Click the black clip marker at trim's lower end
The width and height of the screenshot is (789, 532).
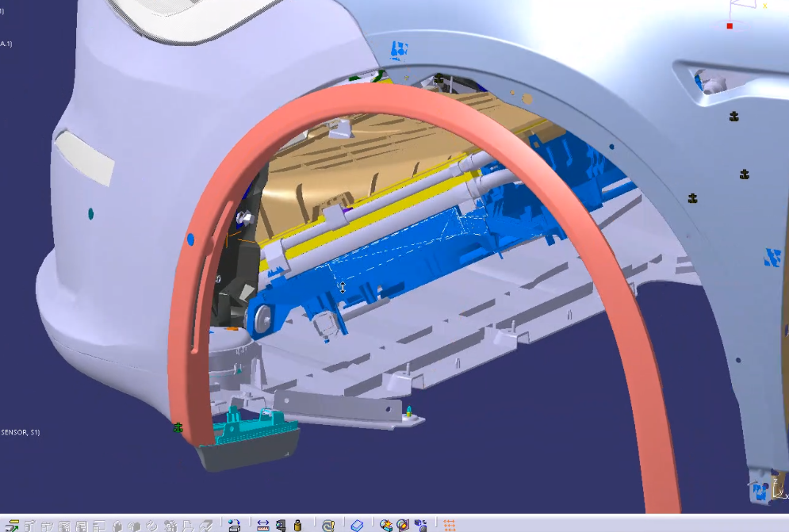pyautogui.click(x=178, y=427)
